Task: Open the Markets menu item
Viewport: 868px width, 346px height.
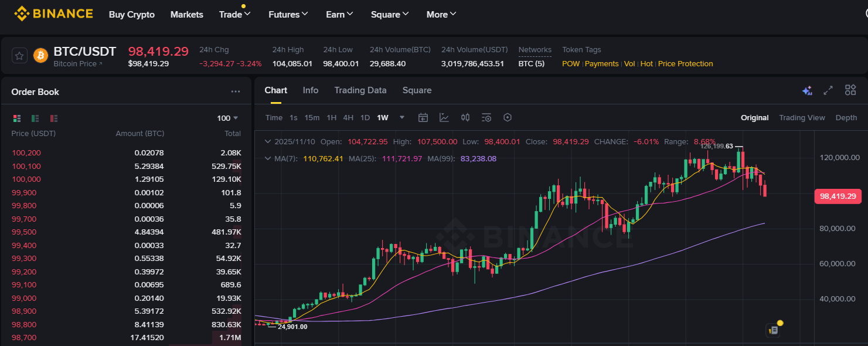Action: [x=186, y=14]
